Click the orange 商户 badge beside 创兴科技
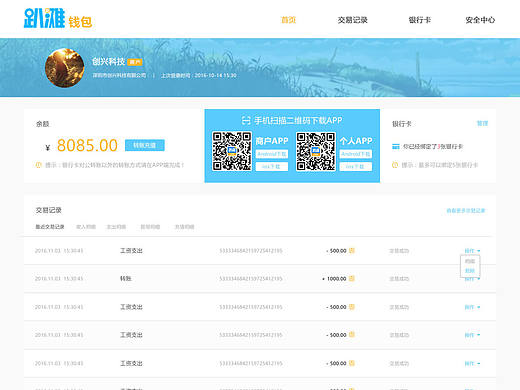The image size is (520, 390). tap(135, 62)
